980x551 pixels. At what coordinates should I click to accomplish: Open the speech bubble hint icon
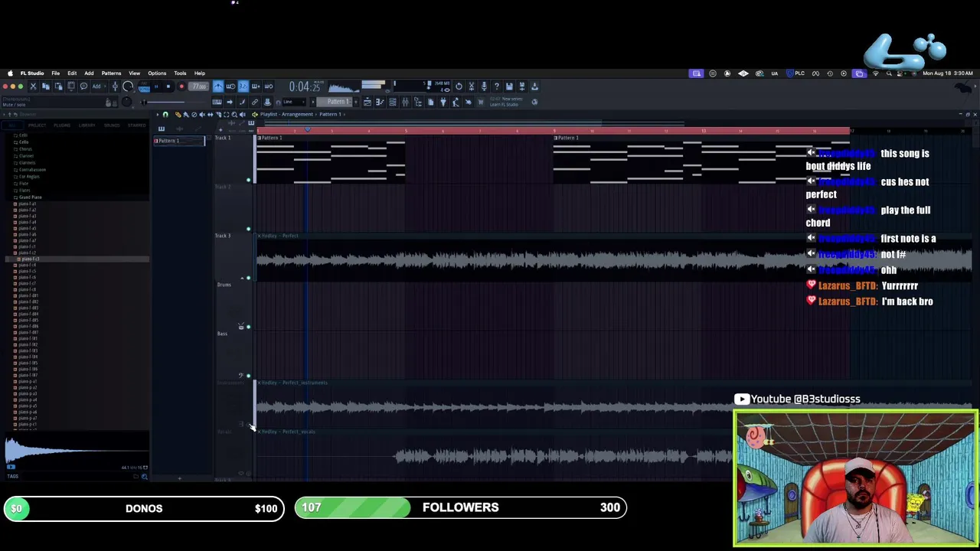click(83, 86)
